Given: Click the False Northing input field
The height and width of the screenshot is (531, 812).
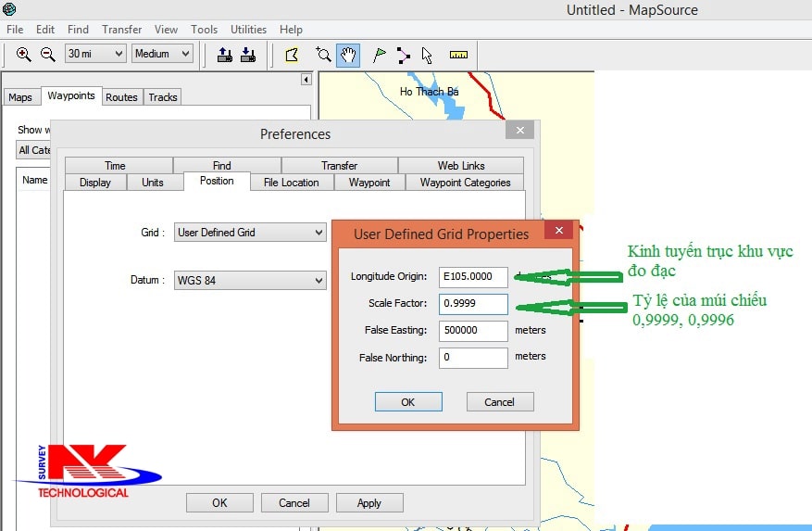Looking at the screenshot, I should tap(473, 358).
